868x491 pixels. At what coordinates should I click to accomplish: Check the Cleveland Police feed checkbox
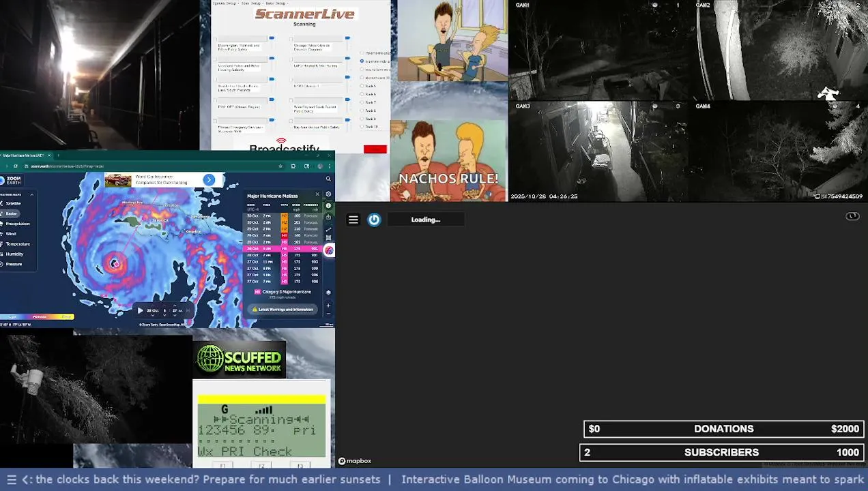pos(215,59)
